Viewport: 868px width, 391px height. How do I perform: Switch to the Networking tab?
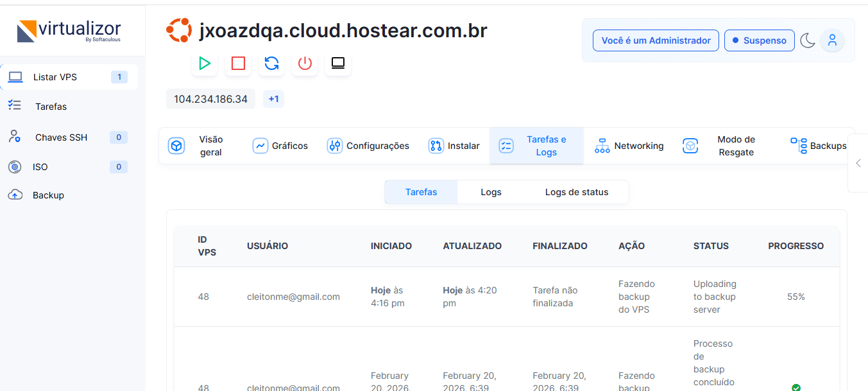629,146
